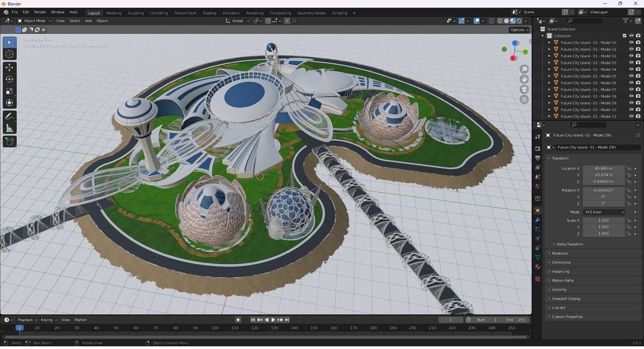This screenshot has width=644, height=349.
Task: Lock Location X
Action: click(629, 168)
